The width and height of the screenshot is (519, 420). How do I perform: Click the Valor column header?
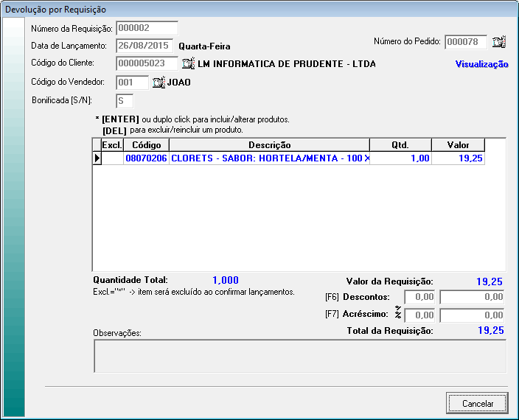pos(458,145)
